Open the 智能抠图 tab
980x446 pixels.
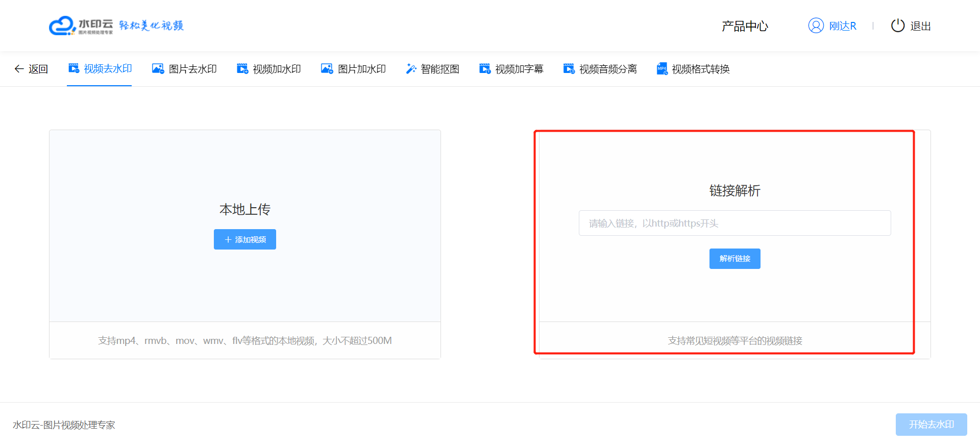pyautogui.click(x=432, y=69)
